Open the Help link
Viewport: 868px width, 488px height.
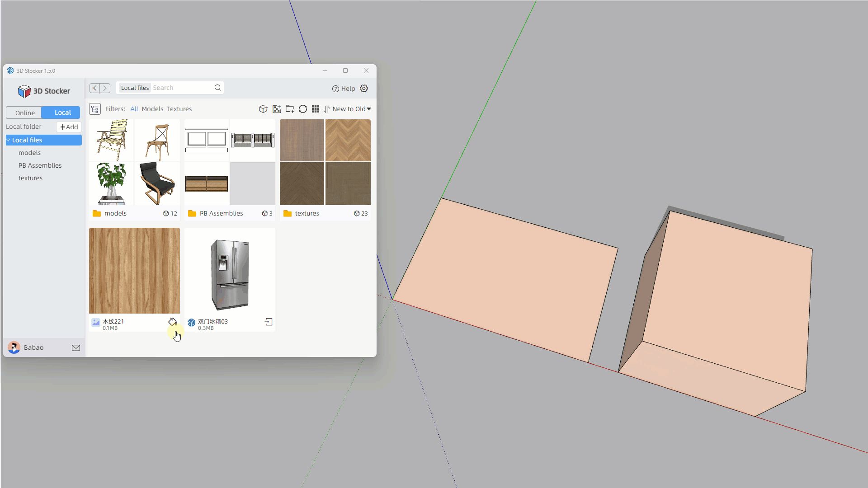pyautogui.click(x=344, y=89)
